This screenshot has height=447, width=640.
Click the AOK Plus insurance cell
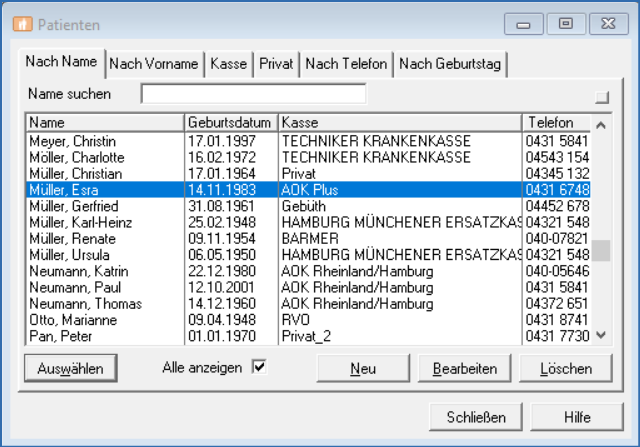310,190
